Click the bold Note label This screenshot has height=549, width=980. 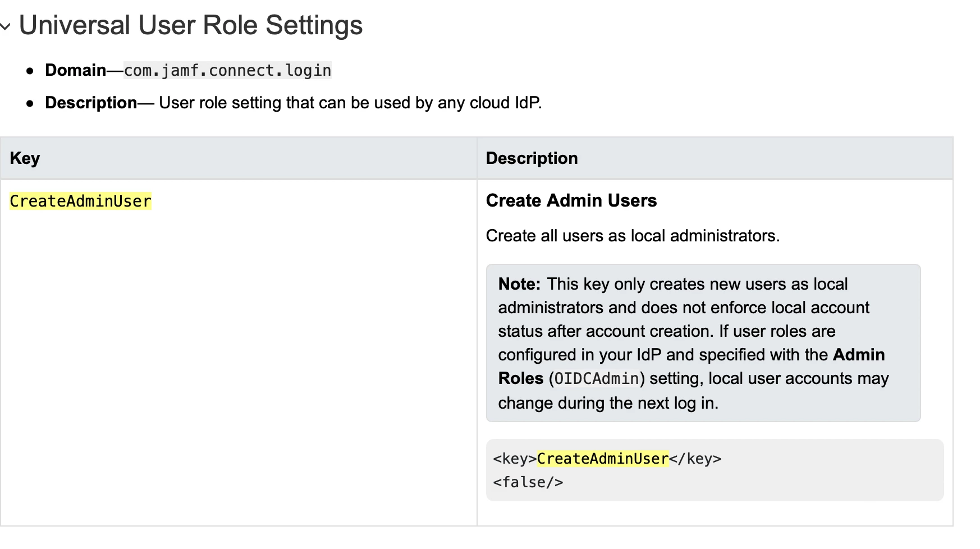point(519,284)
